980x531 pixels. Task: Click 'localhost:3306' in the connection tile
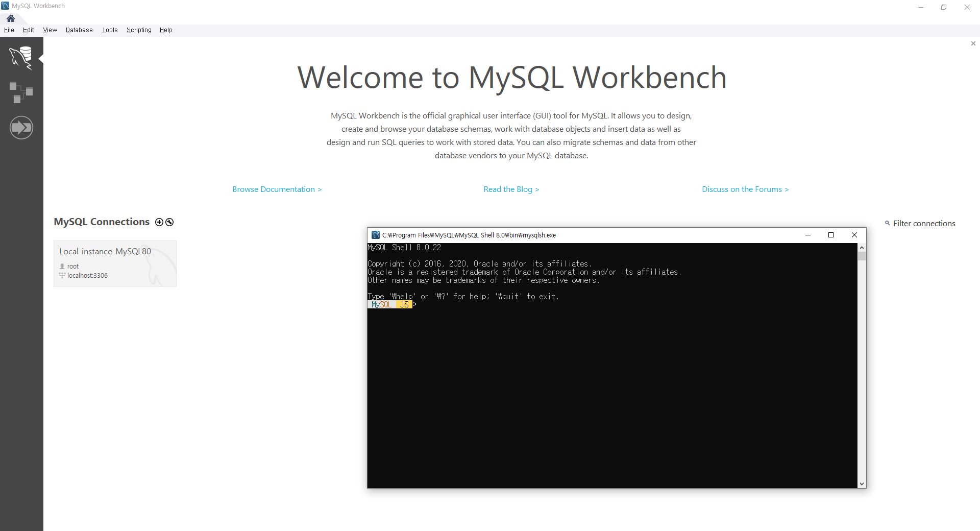point(87,276)
